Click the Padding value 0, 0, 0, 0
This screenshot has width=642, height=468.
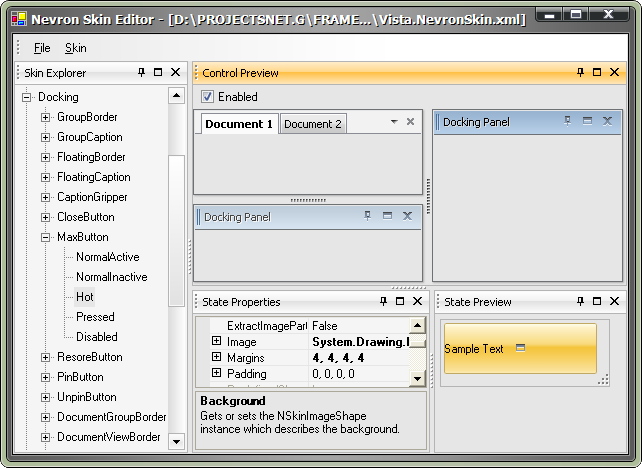click(x=333, y=374)
